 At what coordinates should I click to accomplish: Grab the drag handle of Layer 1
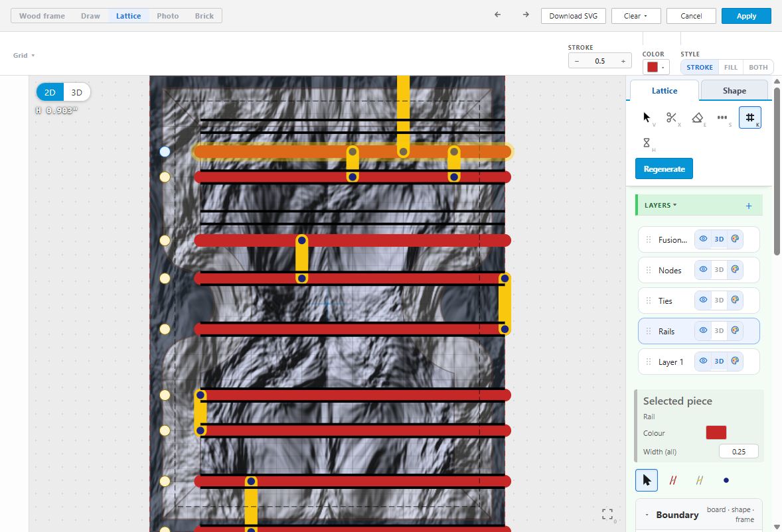coord(649,362)
